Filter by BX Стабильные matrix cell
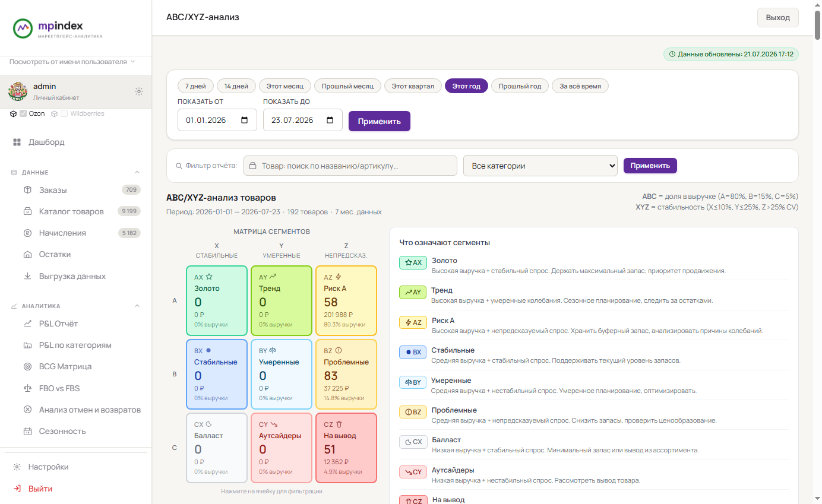The width and height of the screenshot is (822, 504). pos(217,375)
